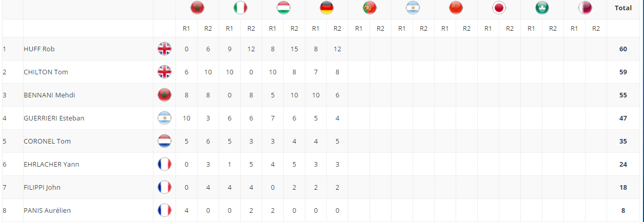Click Argentine flag beside GUERRIERI Esteban

(x=164, y=118)
